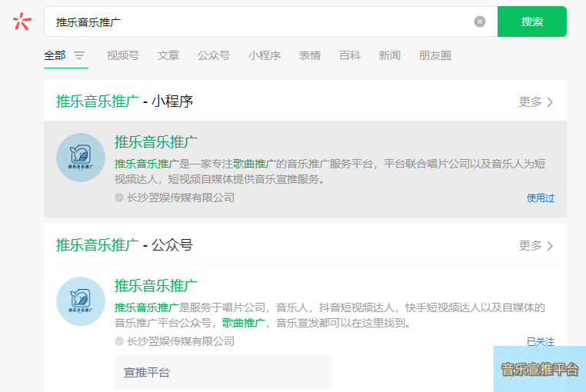Select the 全部 tab

coord(55,55)
